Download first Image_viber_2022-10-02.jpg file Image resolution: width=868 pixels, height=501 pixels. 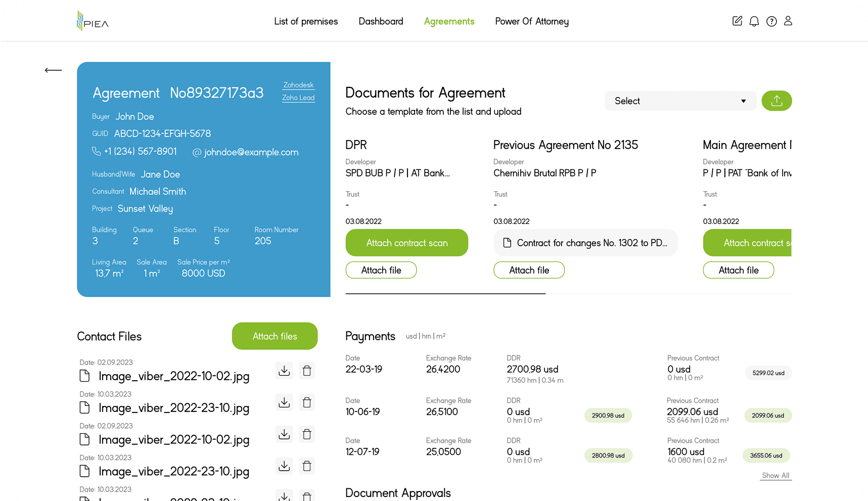(x=284, y=371)
